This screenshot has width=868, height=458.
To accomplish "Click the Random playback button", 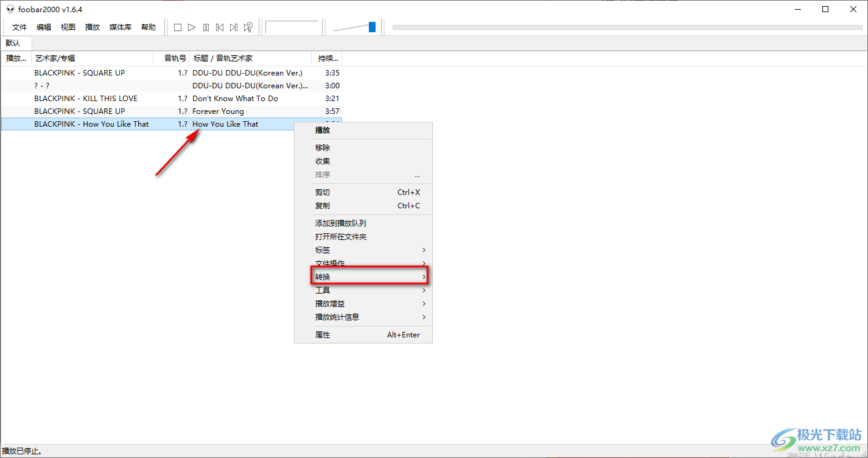I will (248, 27).
